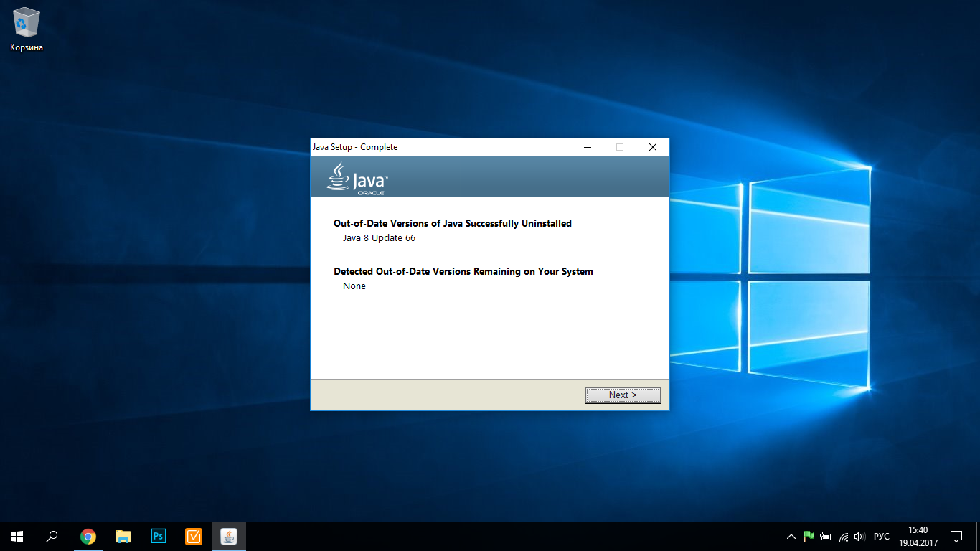Minimize the Java Setup window

(x=588, y=147)
